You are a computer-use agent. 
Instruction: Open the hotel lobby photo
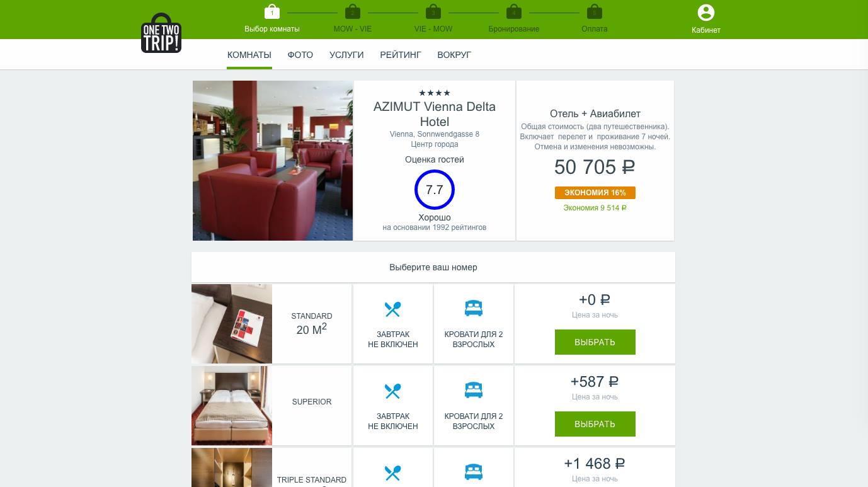tap(273, 161)
